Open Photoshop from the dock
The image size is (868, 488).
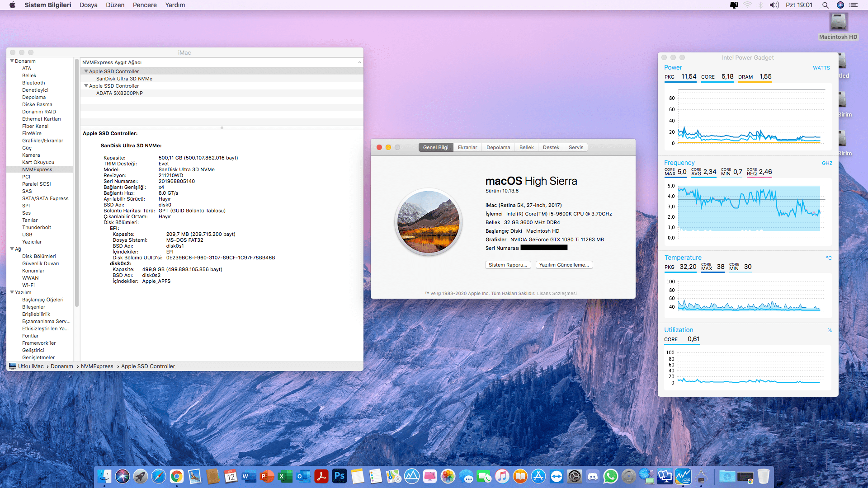click(x=339, y=476)
